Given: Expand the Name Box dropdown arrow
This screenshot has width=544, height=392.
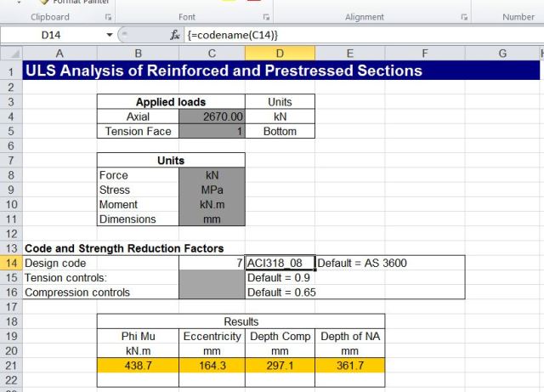Looking at the screenshot, I should click(109, 35).
